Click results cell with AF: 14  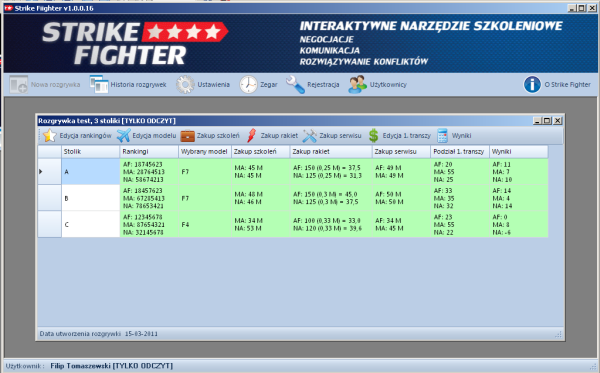(518, 198)
